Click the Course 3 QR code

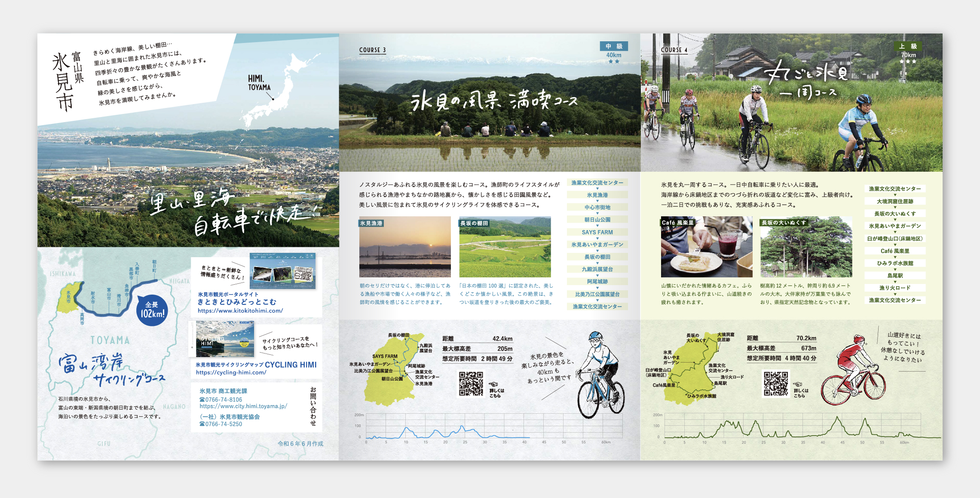[471, 383]
